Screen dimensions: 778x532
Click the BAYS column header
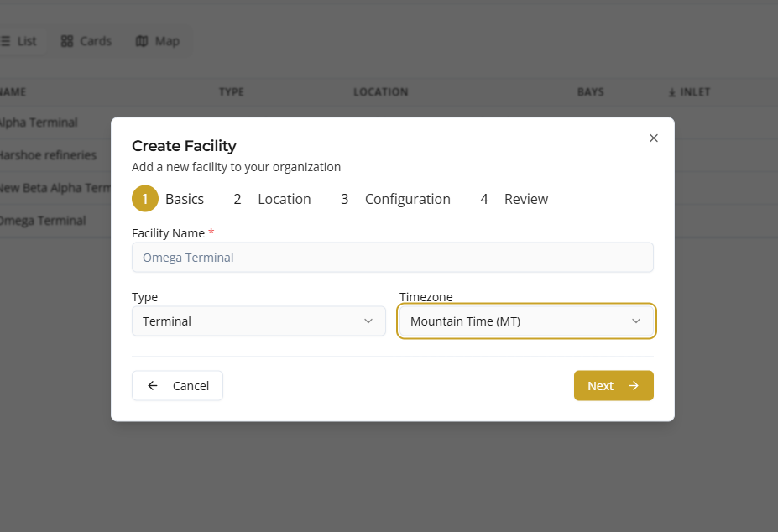tap(591, 91)
